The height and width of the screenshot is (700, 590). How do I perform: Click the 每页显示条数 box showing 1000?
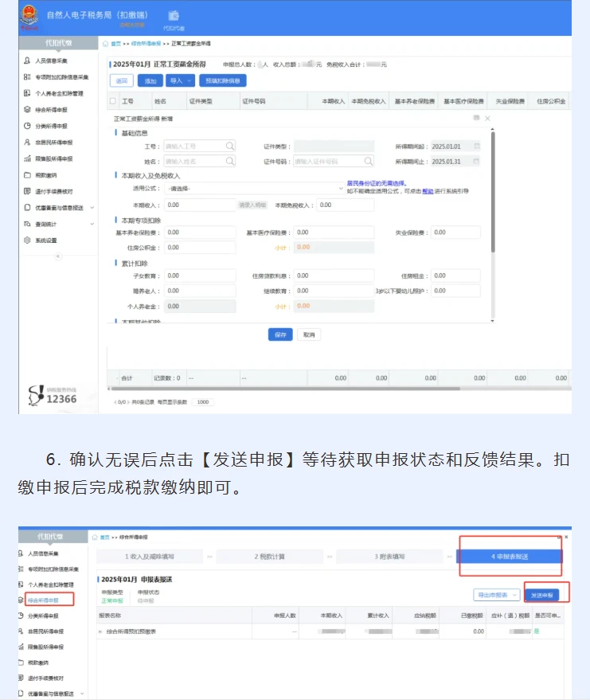point(202,402)
